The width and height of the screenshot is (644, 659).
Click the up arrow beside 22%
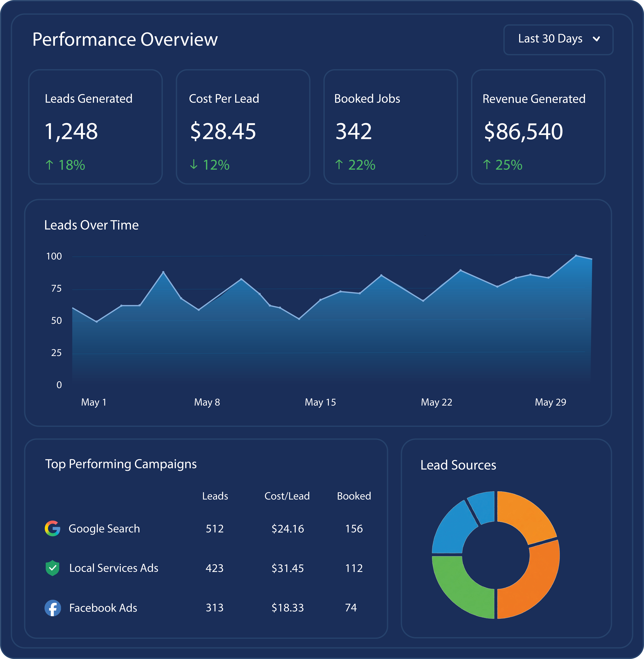(339, 165)
